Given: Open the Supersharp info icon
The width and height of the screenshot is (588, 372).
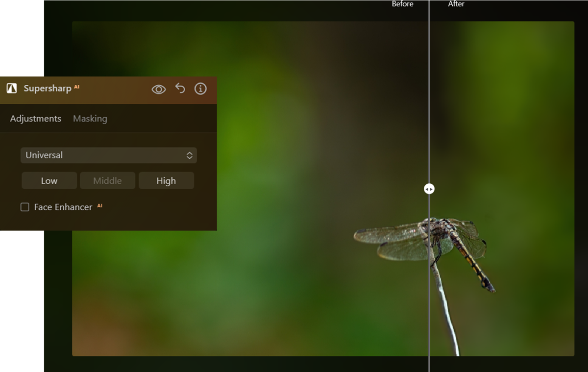Looking at the screenshot, I should 200,89.
